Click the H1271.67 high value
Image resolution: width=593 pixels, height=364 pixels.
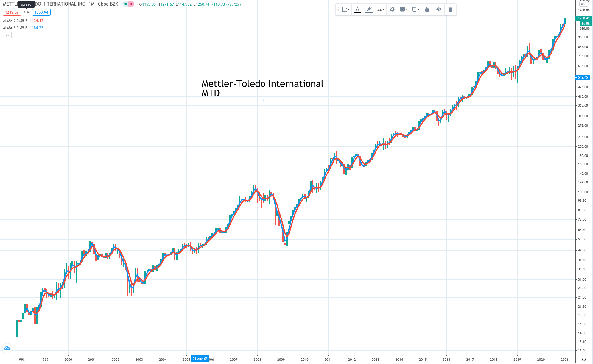point(166,4)
